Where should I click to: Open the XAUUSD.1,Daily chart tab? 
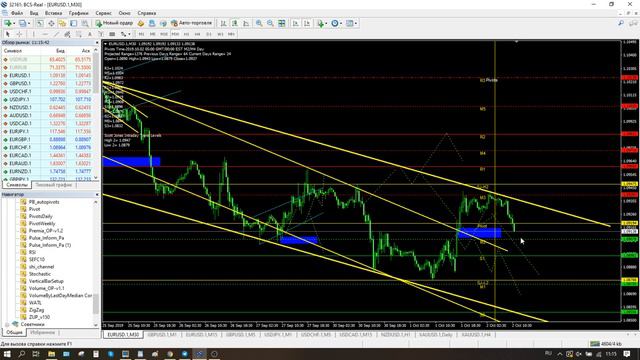click(x=436, y=335)
